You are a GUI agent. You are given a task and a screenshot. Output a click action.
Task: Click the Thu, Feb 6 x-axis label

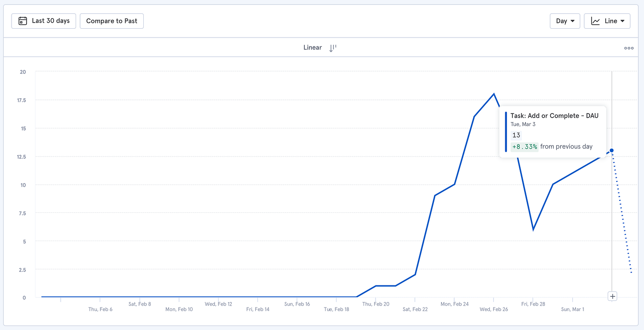click(100, 309)
